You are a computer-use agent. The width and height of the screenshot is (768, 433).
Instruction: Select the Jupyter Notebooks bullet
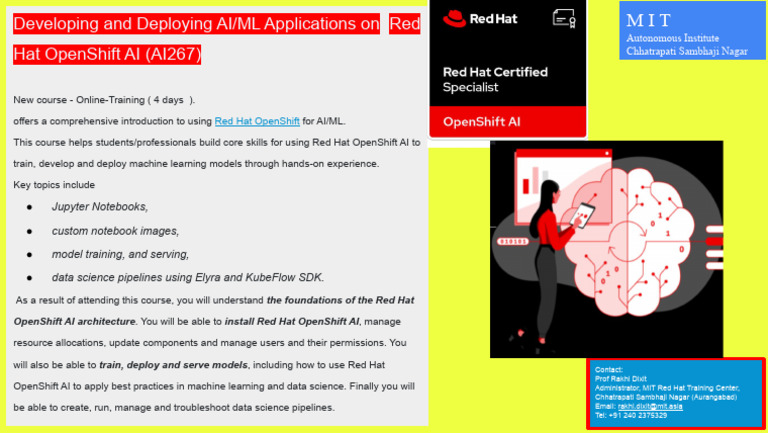(99, 207)
